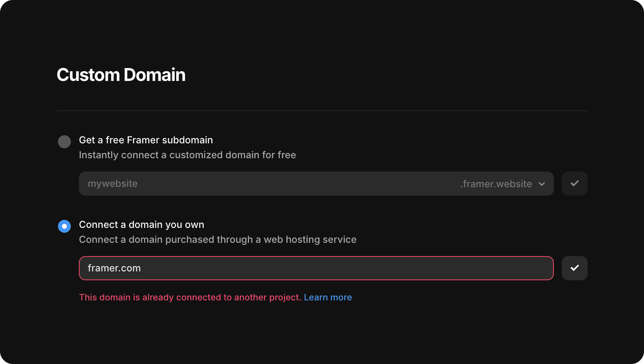Click the chevron arrow next to .framer.website
The height and width of the screenshot is (364, 644).
click(542, 184)
